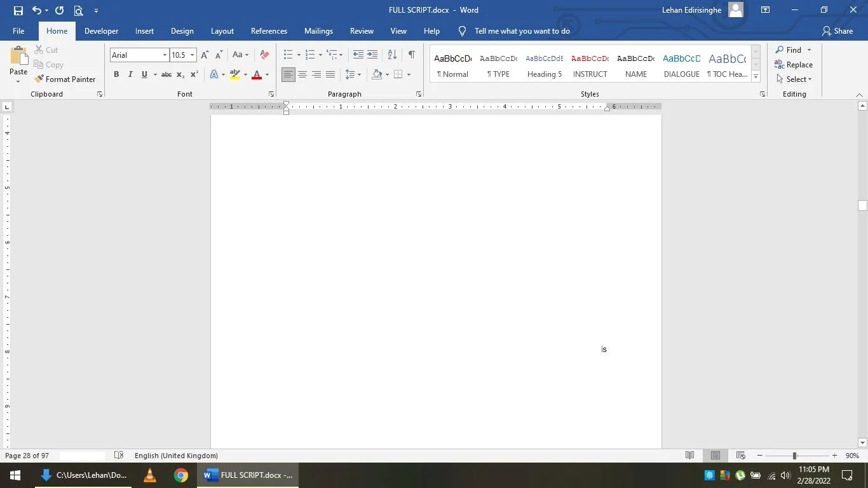Image resolution: width=868 pixels, height=488 pixels.
Task: Click the Paste clipboard icon
Action: [x=18, y=57]
